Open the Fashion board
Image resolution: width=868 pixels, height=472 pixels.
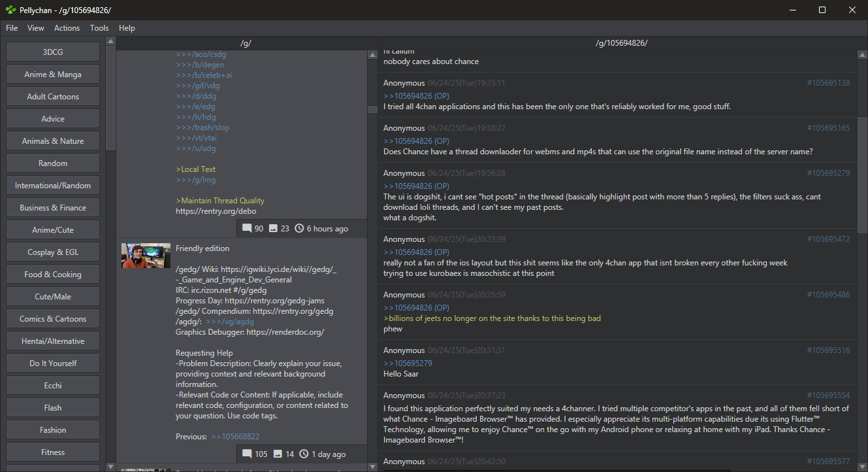click(53, 430)
